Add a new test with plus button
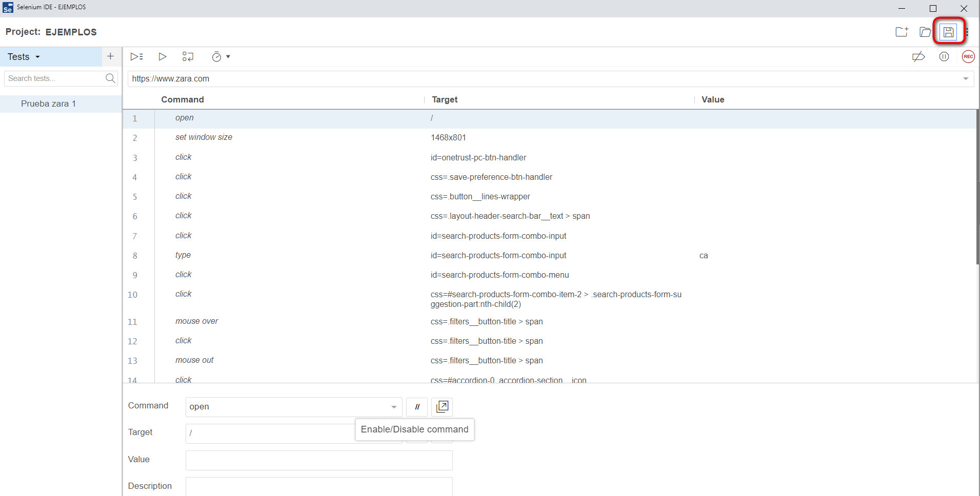The image size is (980, 496). (x=110, y=56)
